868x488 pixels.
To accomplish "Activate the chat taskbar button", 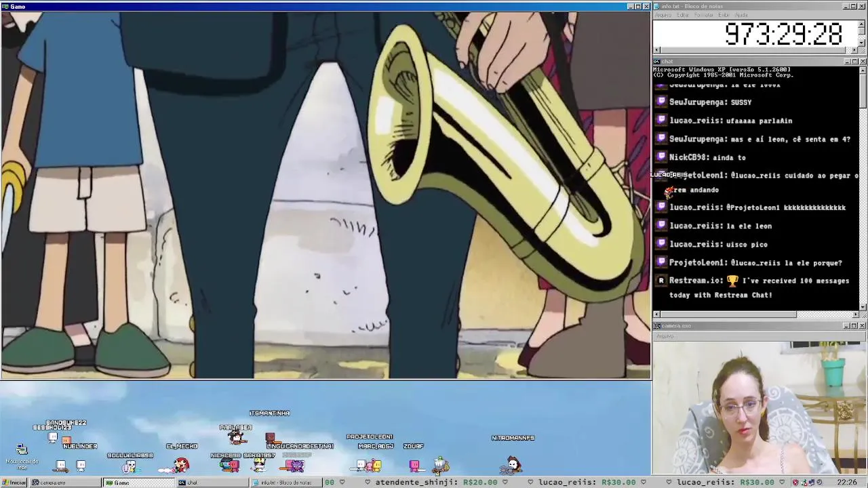I will pyautogui.click(x=212, y=483).
